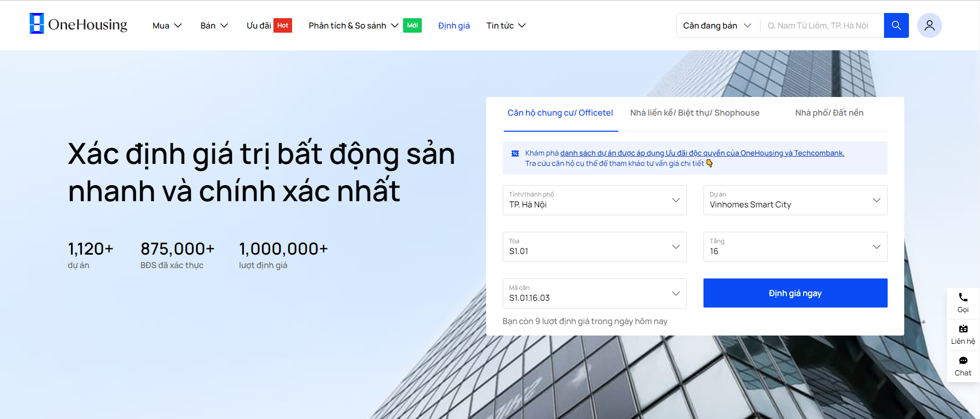This screenshot has width=980, height=419.
Task: Open the Tòa S1.01 dropdown
Action: tap(595, 247)
